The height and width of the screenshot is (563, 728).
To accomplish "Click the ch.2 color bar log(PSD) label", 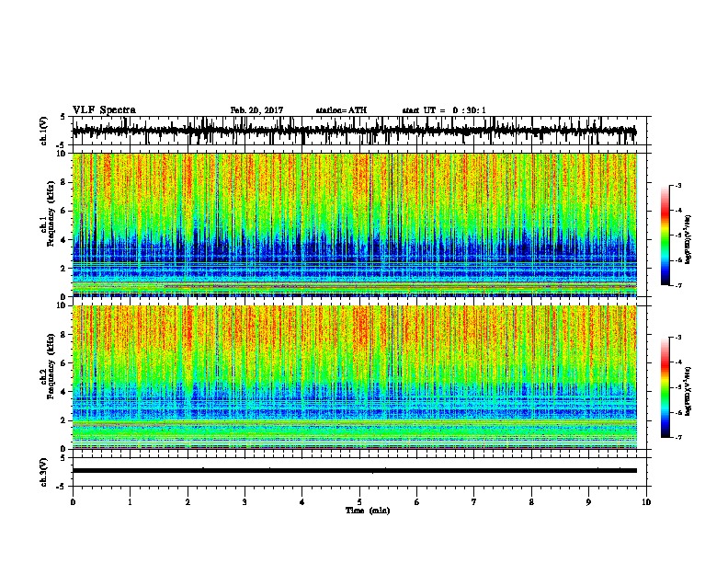I will pyautogui.click(x=688, y=391).
